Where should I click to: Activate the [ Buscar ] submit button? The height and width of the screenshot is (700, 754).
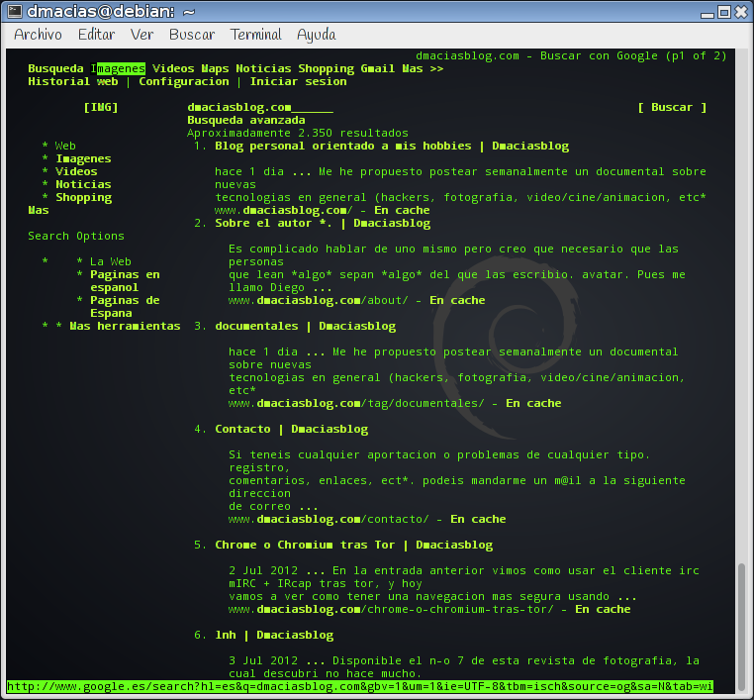(672, 107)
